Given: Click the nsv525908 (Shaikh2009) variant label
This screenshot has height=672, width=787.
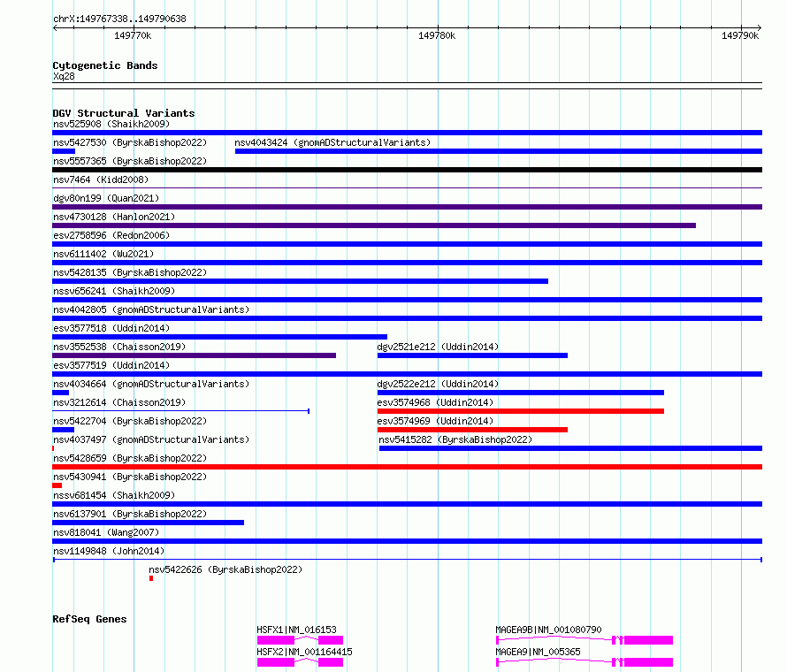Looking at the screenshot, I should click(x=111, y=124).
